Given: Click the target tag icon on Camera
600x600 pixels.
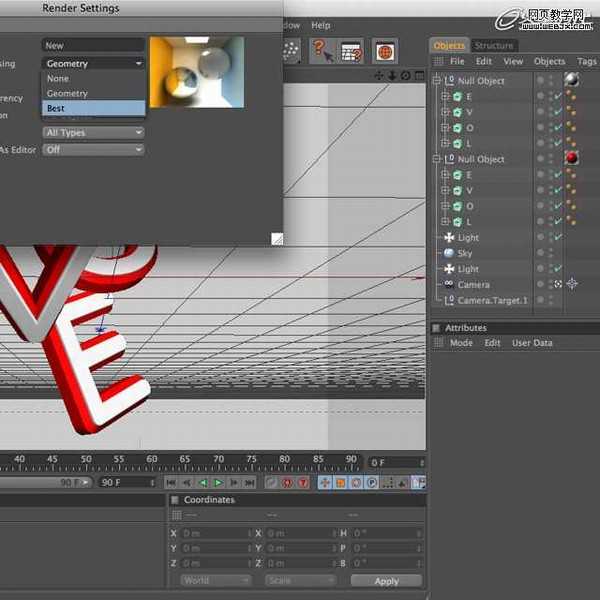Looking at the screenshot, I should pyautogui.click(x=573, y=284).
